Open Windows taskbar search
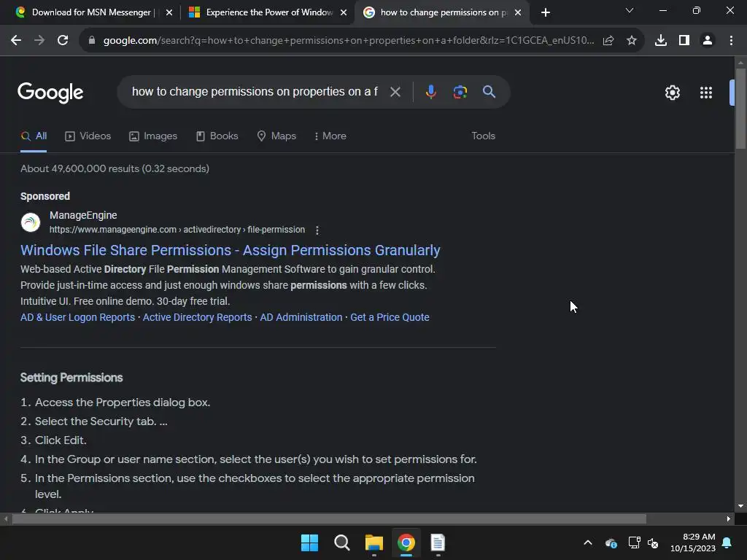Viewport: 747px width, 560px height. tap(342, 542)
